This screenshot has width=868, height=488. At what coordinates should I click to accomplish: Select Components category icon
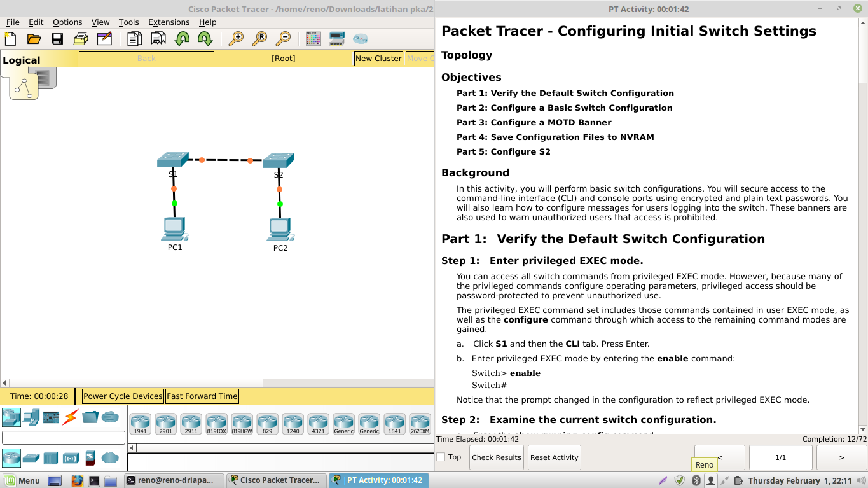[51, 417]
